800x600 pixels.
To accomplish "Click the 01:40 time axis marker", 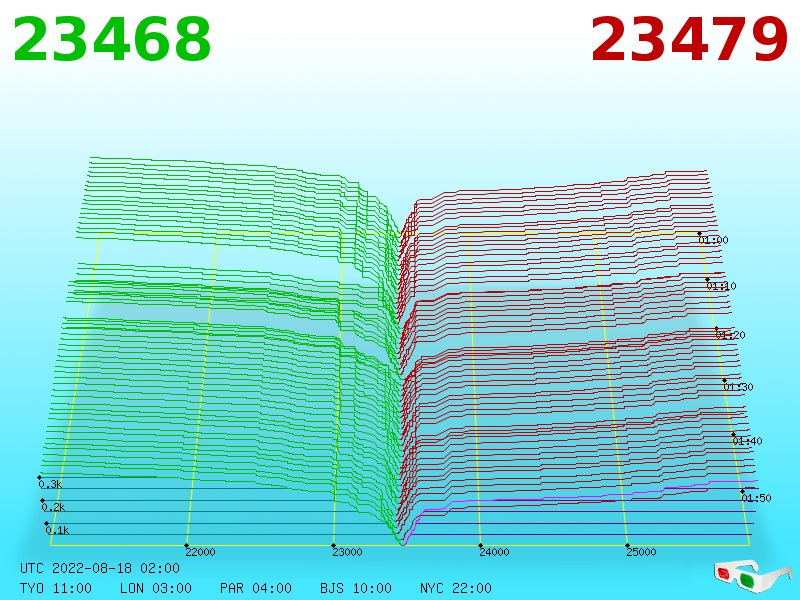I will 747,441.
